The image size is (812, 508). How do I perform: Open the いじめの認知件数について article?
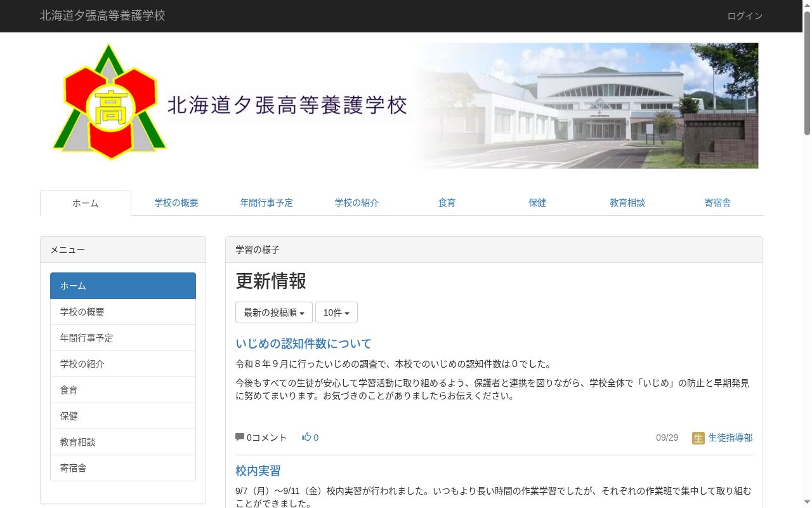[x=303, y=344]
